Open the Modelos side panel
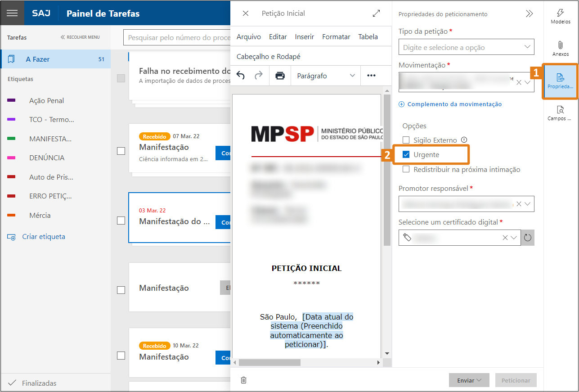 click(560, 16)
